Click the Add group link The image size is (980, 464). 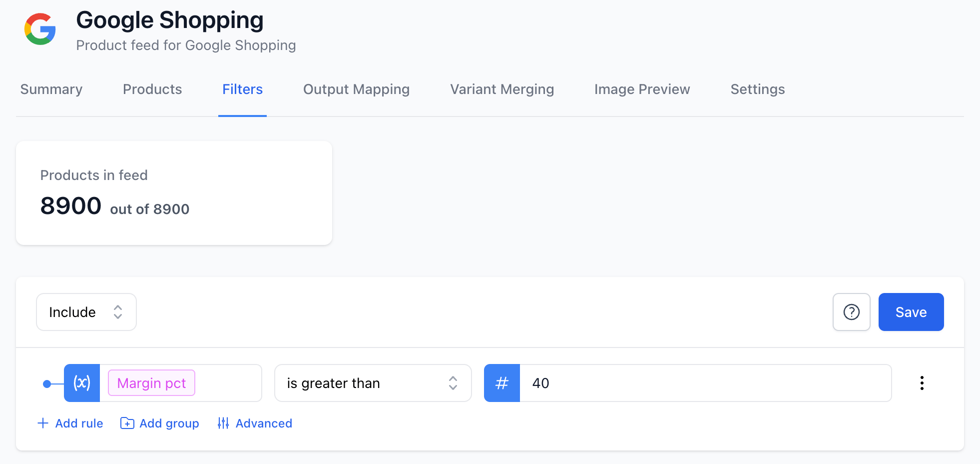[x=169, y=423]
